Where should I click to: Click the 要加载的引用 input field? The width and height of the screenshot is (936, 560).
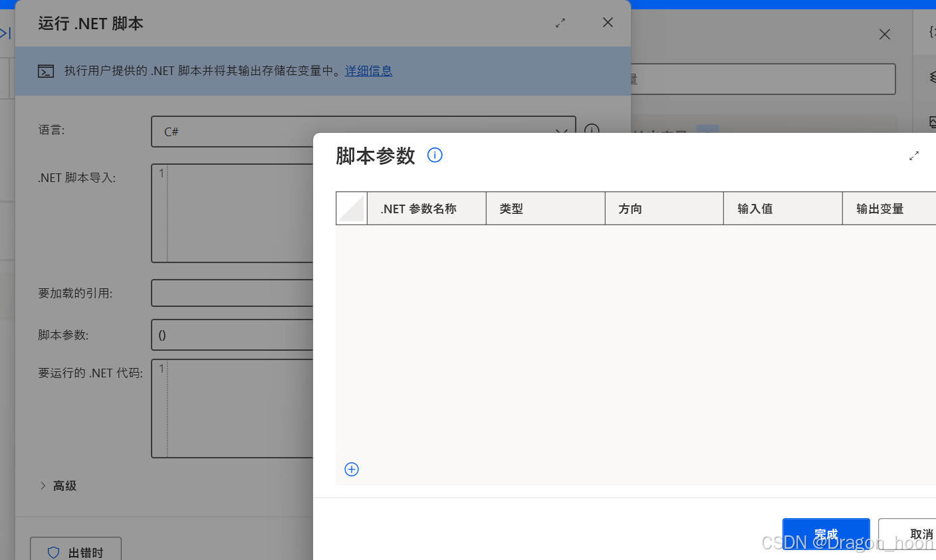[233, 293]
